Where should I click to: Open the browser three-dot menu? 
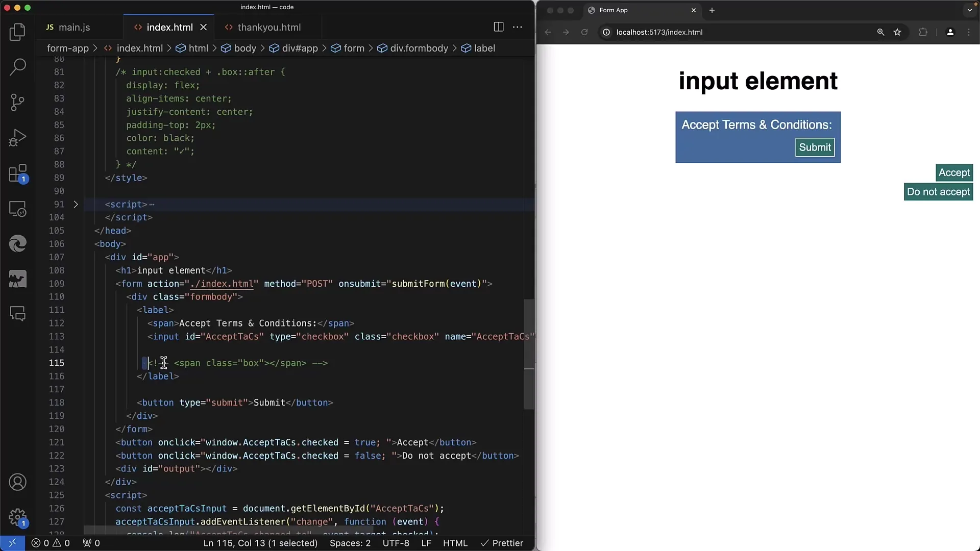[x=969, y=32]
